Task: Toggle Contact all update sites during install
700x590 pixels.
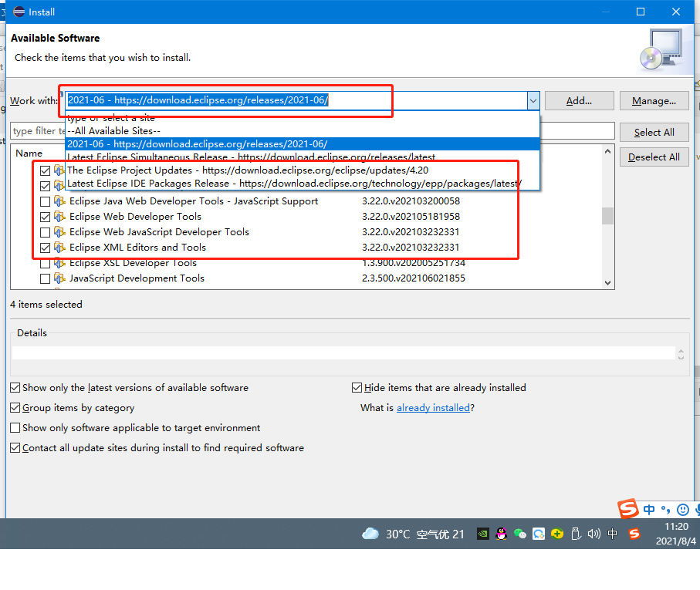Action: coord(15,448)
